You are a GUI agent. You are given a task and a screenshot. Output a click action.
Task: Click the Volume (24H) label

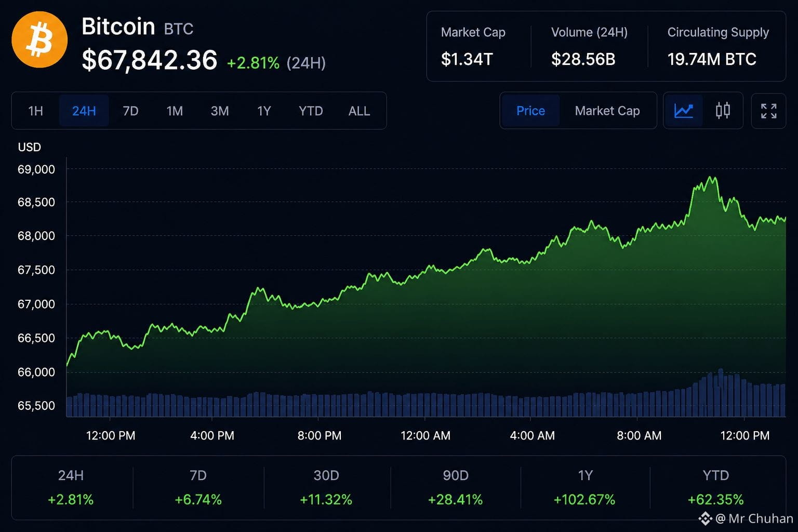pos(589,32)
